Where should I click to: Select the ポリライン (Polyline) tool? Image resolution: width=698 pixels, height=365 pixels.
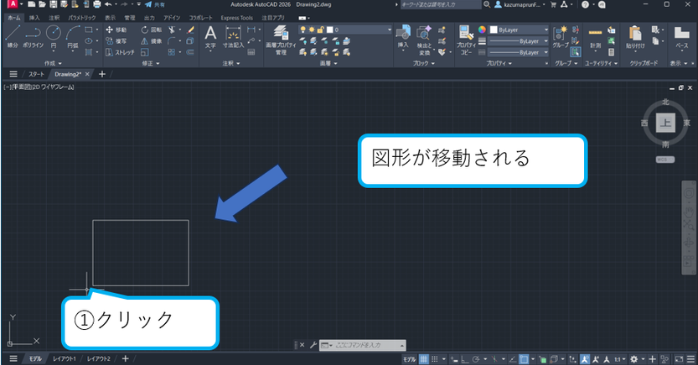pos(33,36)
